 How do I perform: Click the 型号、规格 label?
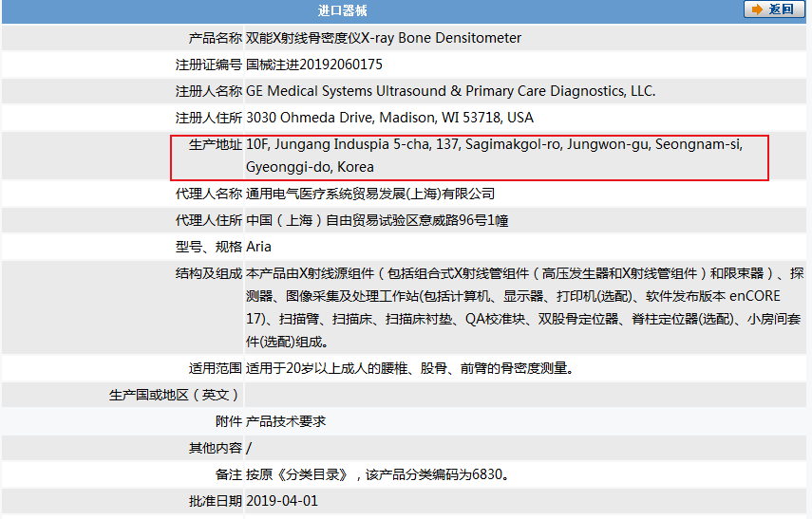209,247
